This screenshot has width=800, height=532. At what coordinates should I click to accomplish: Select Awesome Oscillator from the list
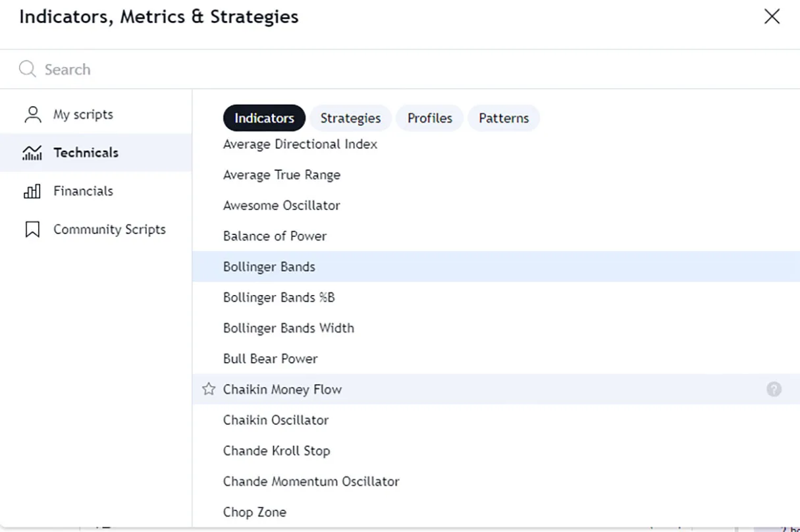point(282,205)
